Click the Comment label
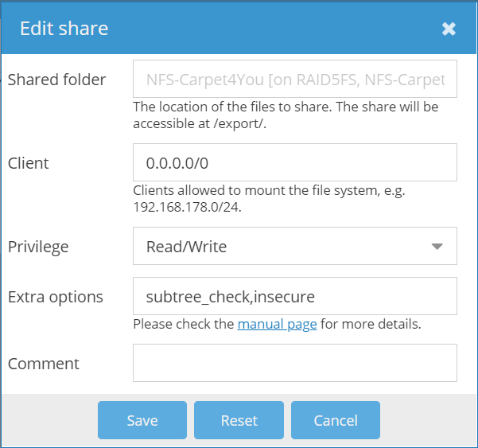478x448 pixels. click(44, 364)
